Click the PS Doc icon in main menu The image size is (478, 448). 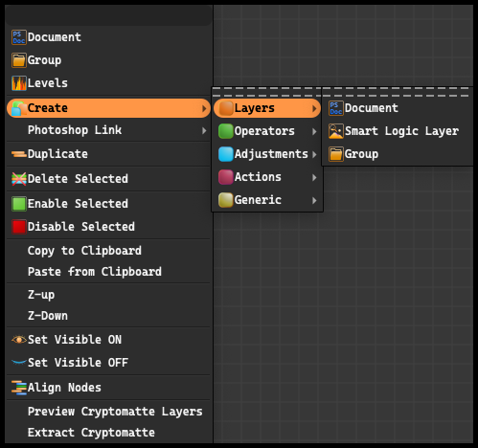click(x=19, y=37)
